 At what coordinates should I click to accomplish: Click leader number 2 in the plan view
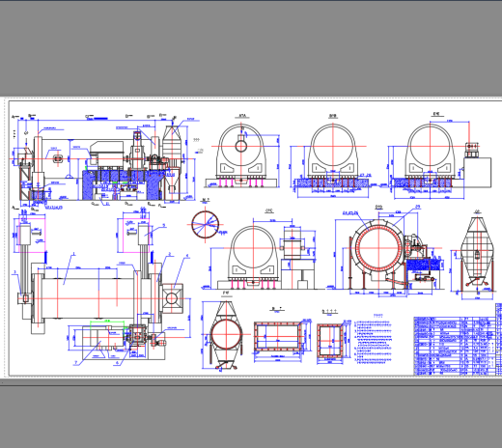pyautogui.click(x=170, y=254)
